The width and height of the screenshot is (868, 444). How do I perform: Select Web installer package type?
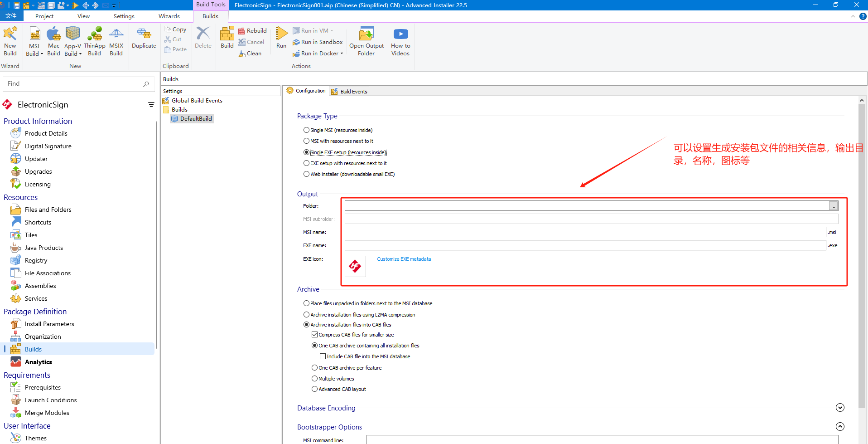[x=349, y=174]
